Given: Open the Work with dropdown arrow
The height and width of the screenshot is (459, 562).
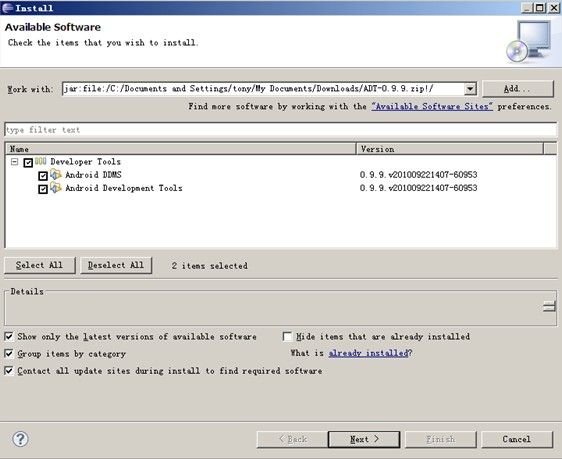Looking at the screenshot, I should pos(470,89).
